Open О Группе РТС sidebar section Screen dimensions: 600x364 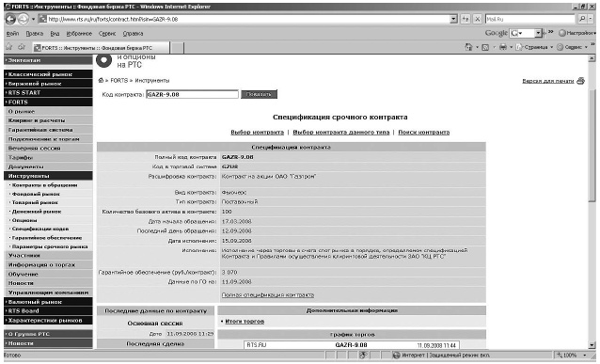tap(48, 334)
